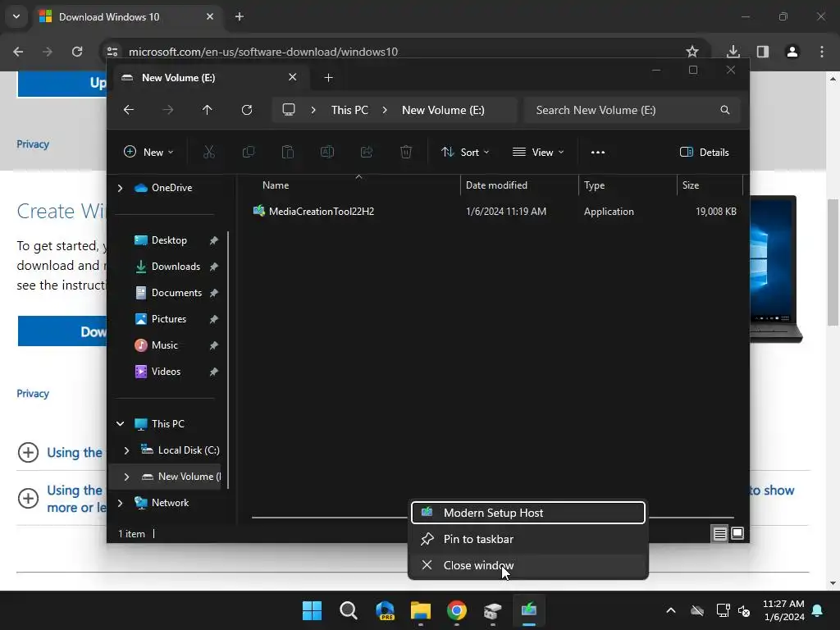Reload the page in Chrome

(x=77, y=52)
